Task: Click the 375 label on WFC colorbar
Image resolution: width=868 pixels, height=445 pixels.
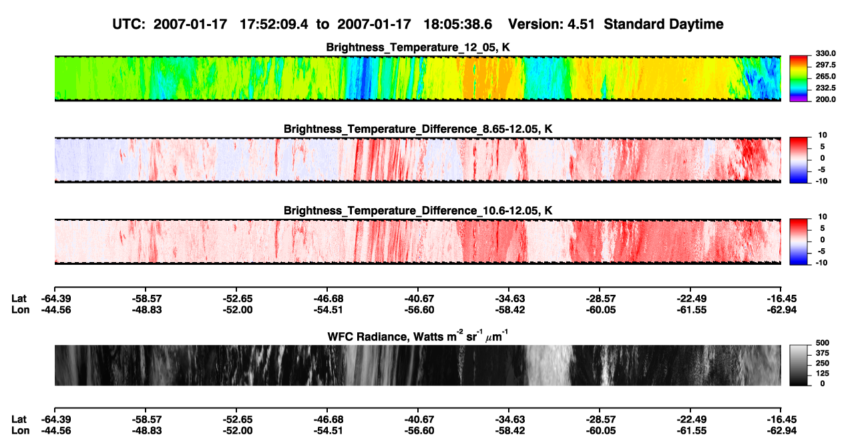Action: [822, 353]
